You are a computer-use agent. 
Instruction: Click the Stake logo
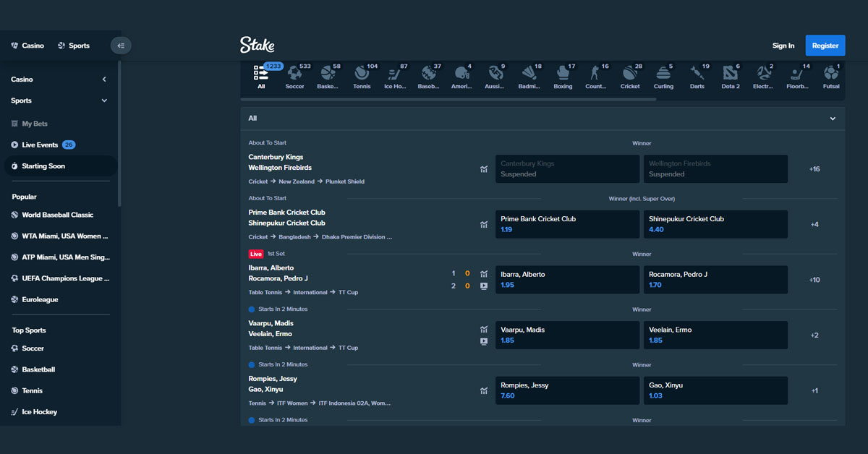258,45
